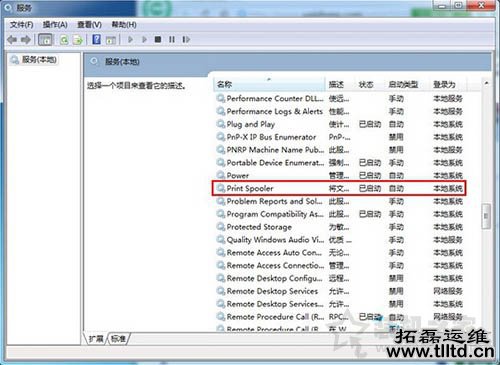Click gear icon beside Power
500x365 pixels.
[221, 175]
